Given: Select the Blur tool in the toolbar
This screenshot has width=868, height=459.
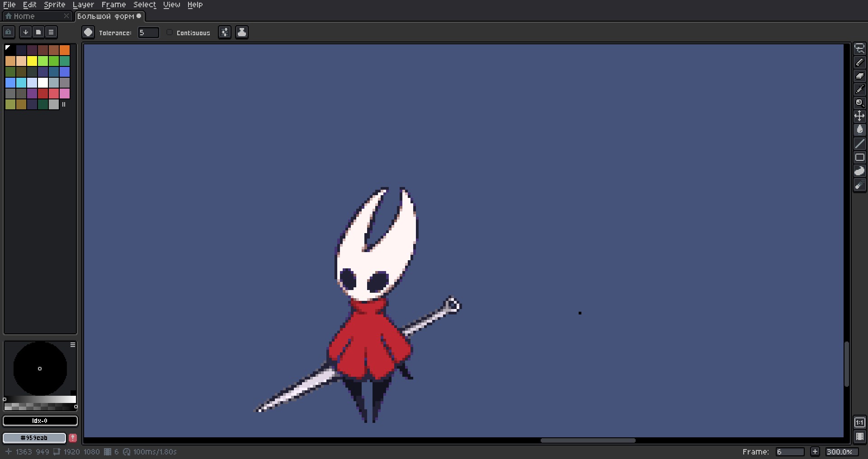Looking at the screenshot, I should [x=859, y=185].
